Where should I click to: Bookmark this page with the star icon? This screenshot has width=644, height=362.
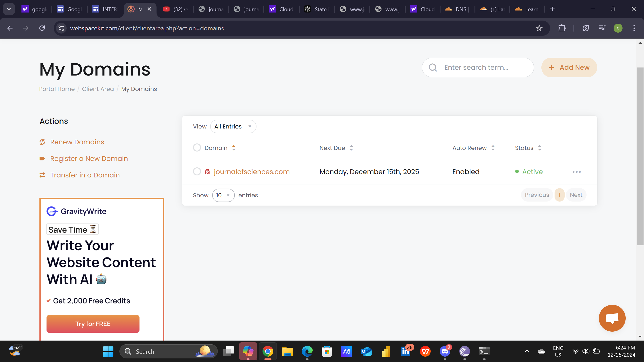pyautogui.click(x=539, y=28)
